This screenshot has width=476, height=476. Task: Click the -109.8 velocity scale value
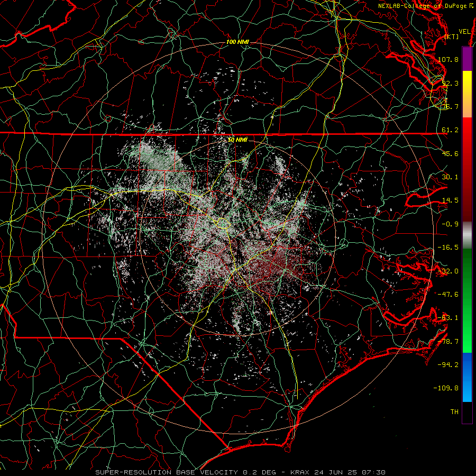point(446,388)
